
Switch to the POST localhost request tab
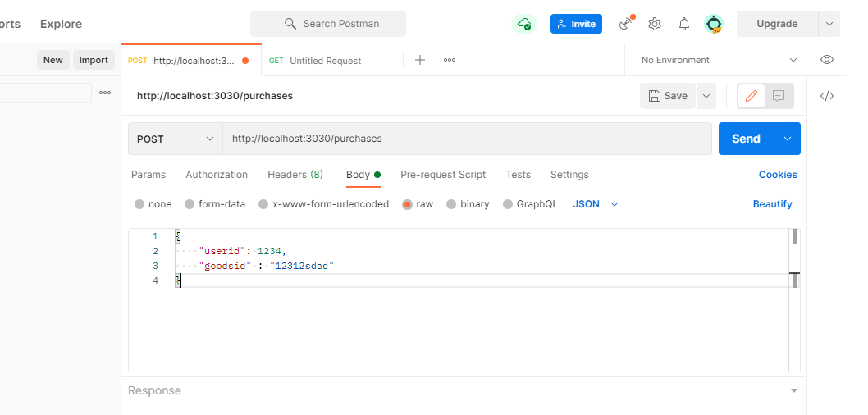[191, 61]
